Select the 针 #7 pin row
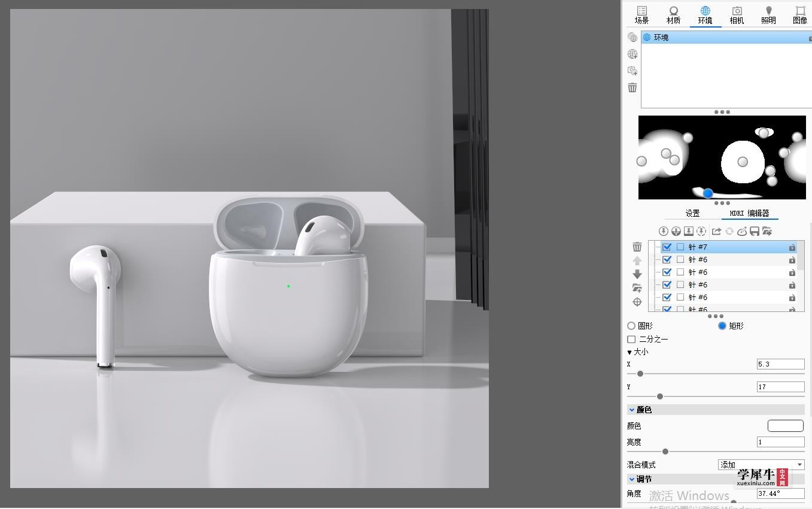812x509 pixels. pyautogui.click(x=728, y=247)
